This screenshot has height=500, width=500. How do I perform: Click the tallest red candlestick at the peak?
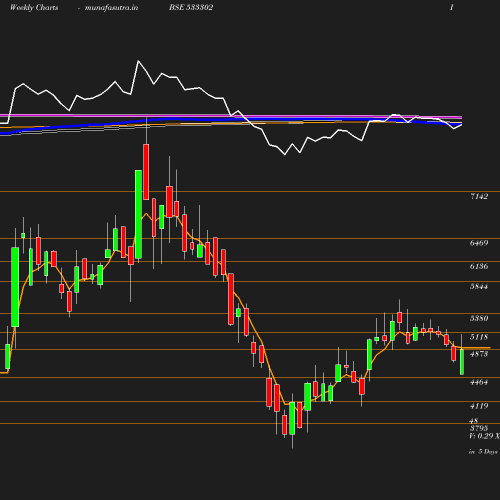146,172
